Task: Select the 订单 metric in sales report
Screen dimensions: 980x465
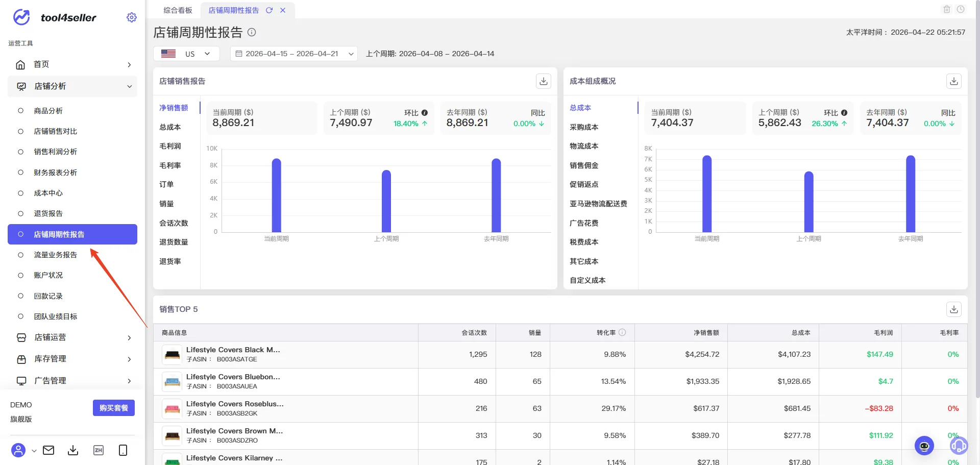Action: pos(166,184)
